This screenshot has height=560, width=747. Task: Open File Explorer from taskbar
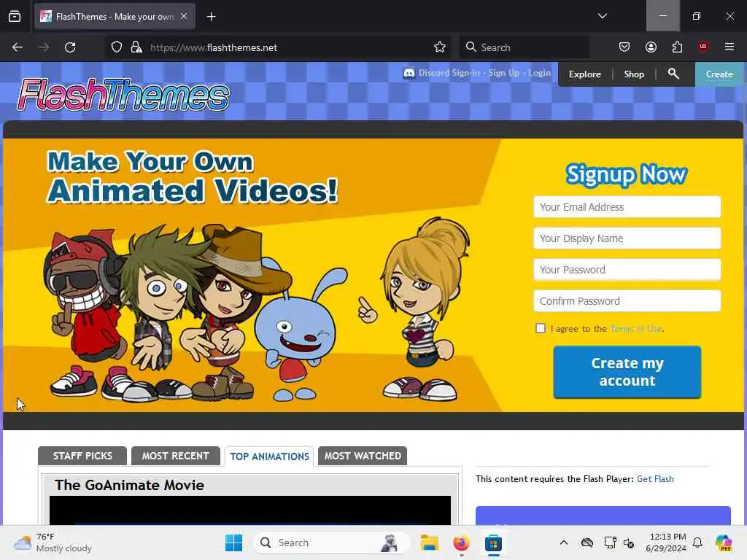[429, 542]
